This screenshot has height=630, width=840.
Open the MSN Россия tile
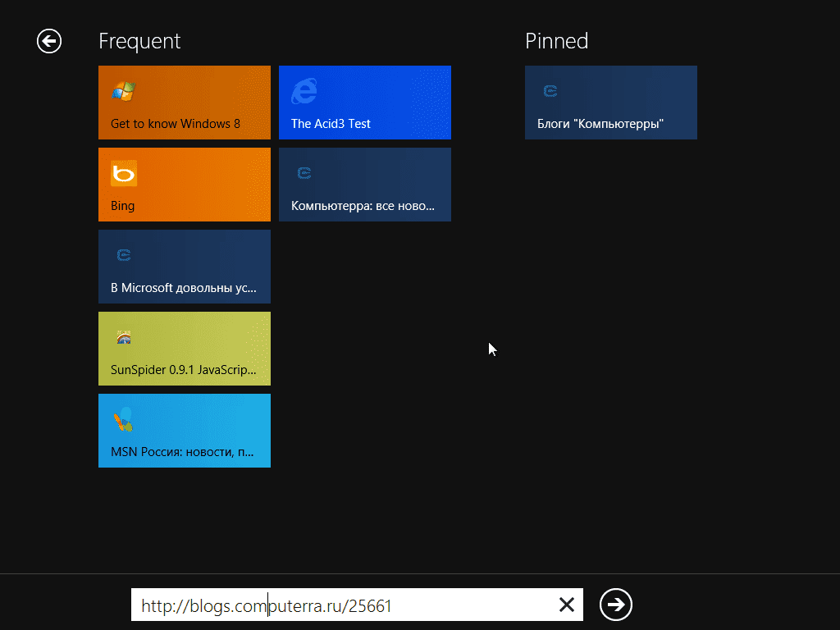click(185, 430)
